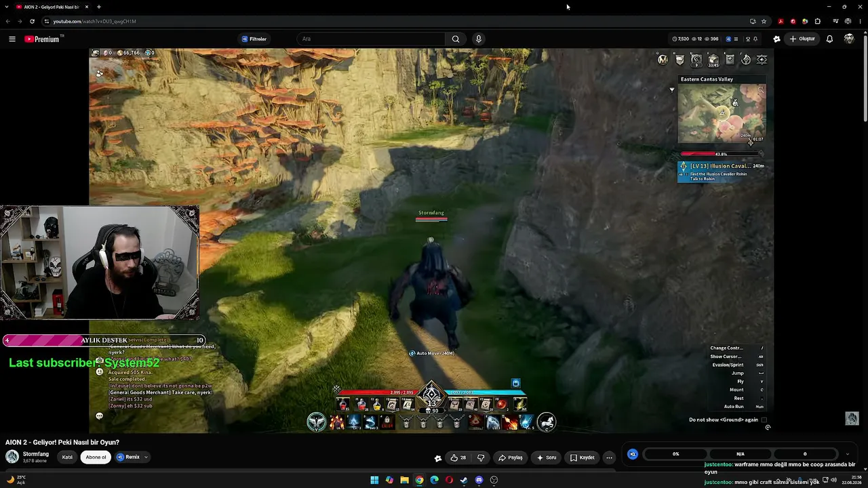The height and width of the screenshot is (488, 868).
Task: Open the YouTube guide hamburger menu
Action: coord(12,39)
